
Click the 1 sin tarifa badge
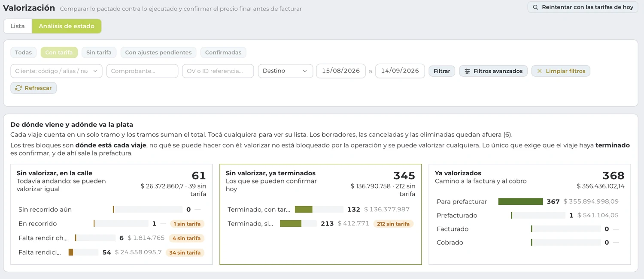click(187, 224)
